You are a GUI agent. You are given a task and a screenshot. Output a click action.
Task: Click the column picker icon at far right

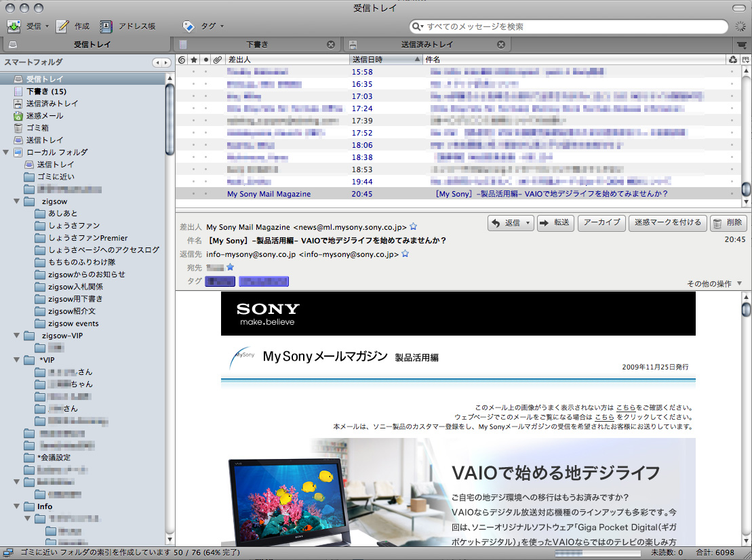(x=746, y=60)
